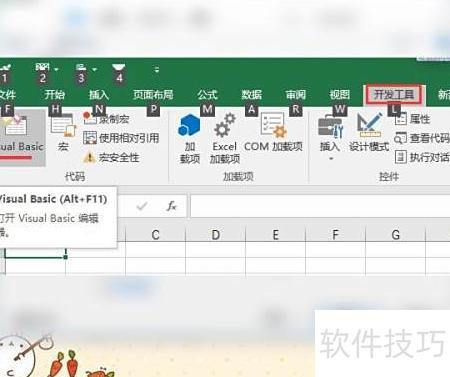Open the 公式 ribbon tab

207,95
